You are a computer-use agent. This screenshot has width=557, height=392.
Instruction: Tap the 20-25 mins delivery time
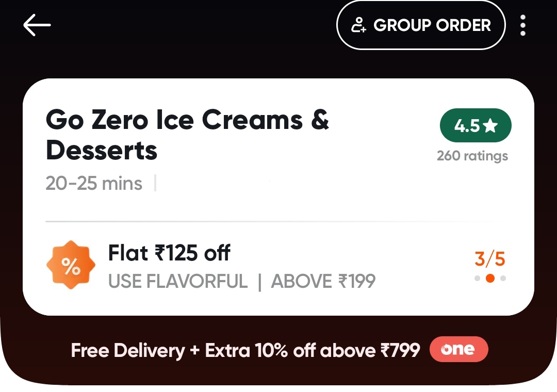coord(94,183)
